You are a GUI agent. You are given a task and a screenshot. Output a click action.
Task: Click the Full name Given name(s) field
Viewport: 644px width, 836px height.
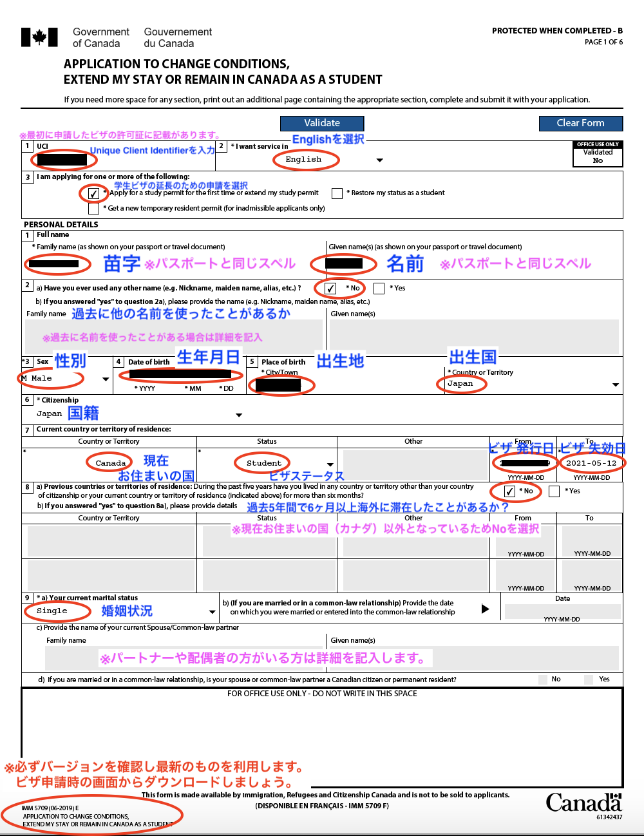(474, 263)
